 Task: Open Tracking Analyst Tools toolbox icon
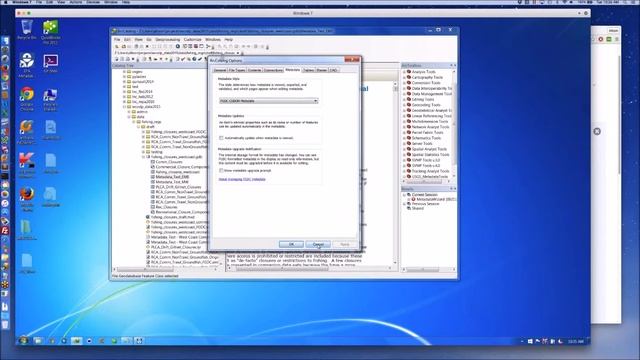(x=409, y=171)
